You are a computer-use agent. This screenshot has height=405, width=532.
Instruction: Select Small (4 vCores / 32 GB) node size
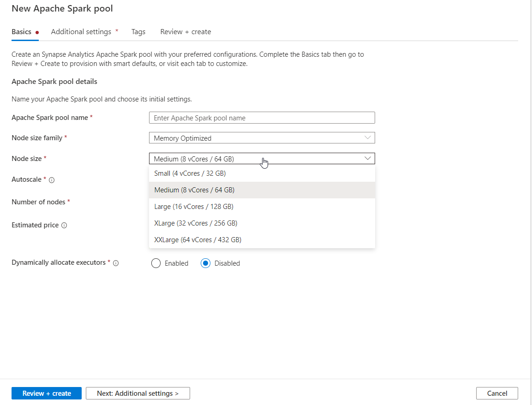pyautogui.click(x=190, y=173)
